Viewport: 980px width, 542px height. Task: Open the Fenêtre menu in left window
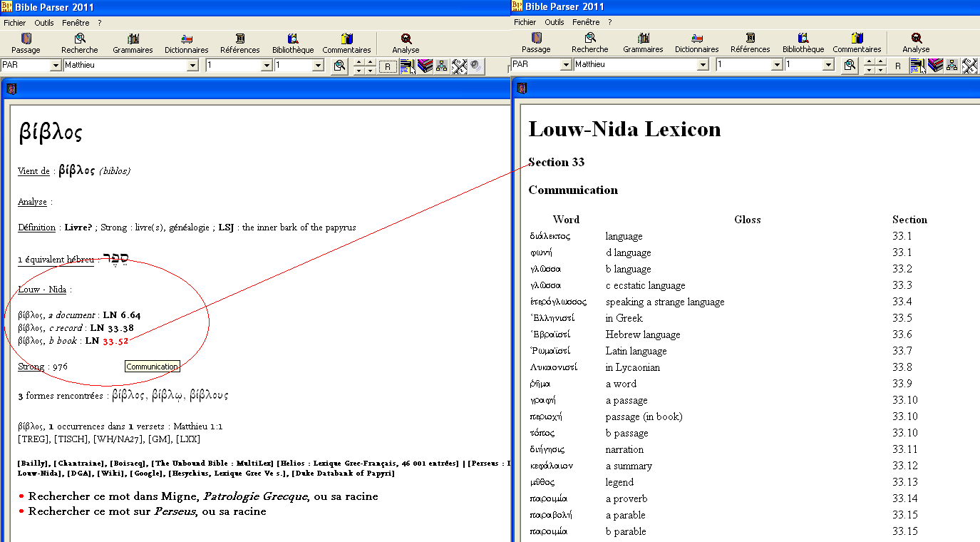(x=76, y=23)
